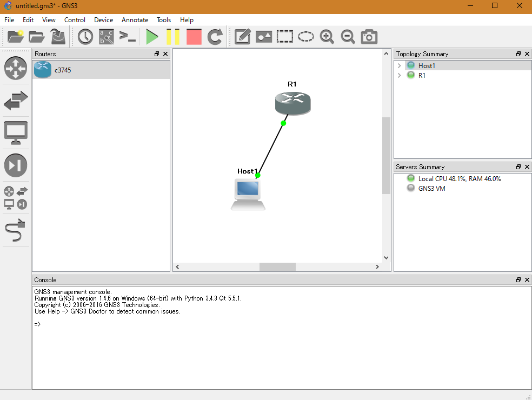532x400 pixels.
Task: Start all devices with the green play button
Action: click(152, 37)
